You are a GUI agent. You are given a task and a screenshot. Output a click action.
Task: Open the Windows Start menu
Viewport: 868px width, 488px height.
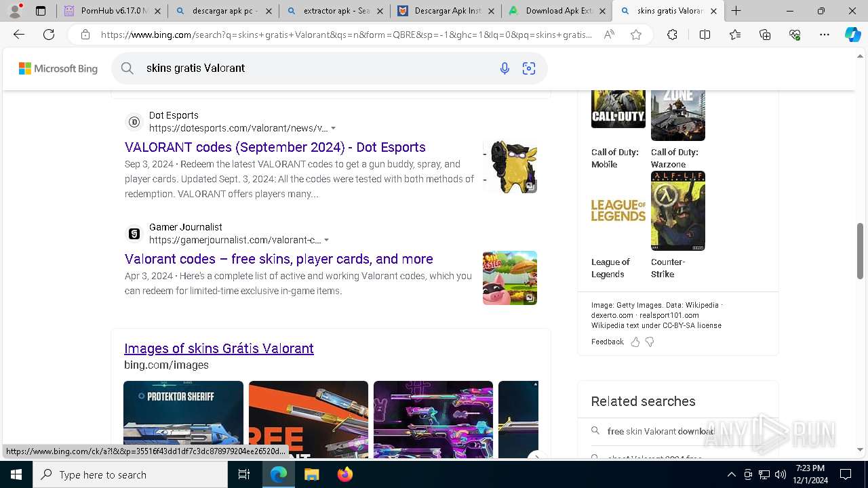[x=16, y=474]
